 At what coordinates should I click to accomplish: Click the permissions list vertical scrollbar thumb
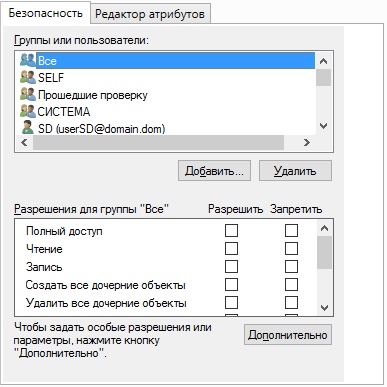click(324, 252)
